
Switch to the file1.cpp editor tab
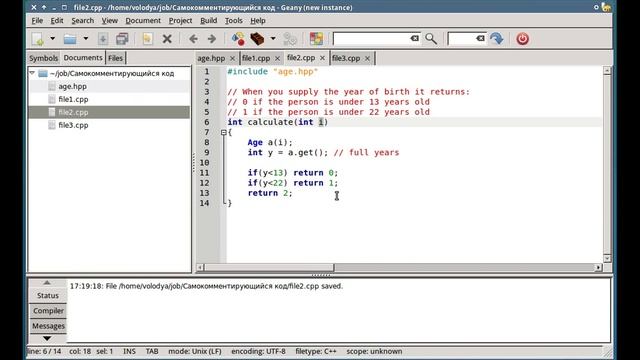(256, 58)
